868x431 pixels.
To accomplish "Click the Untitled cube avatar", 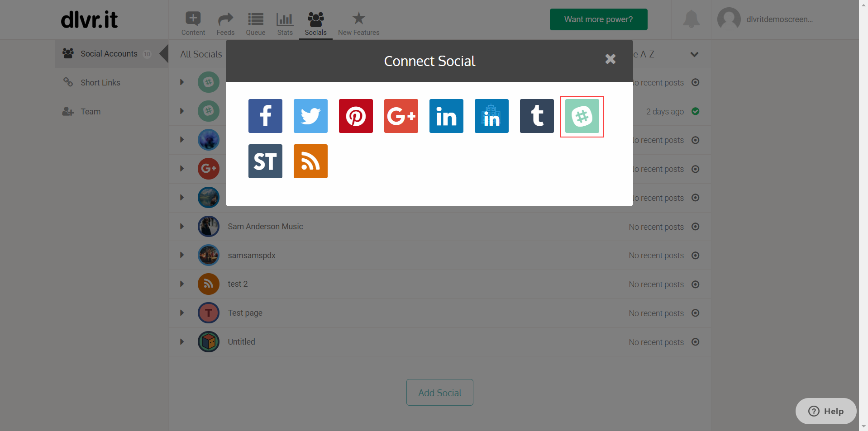I will (x=209, y=342).
